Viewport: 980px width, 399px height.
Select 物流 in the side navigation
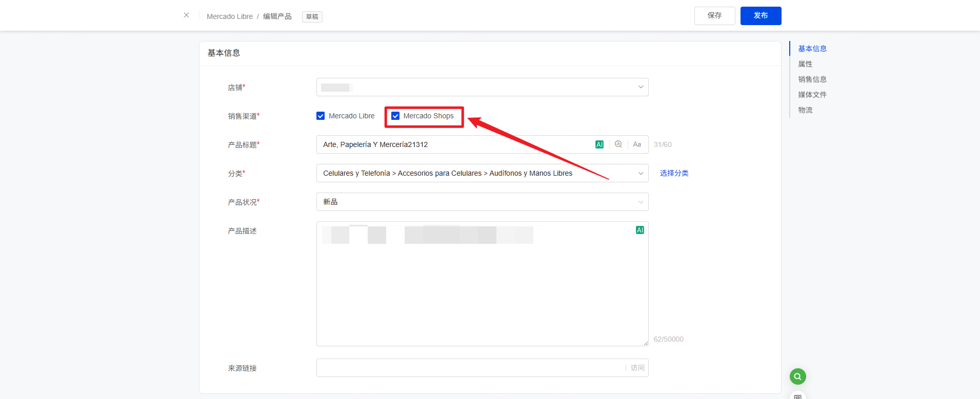click(x=805, y=110)
